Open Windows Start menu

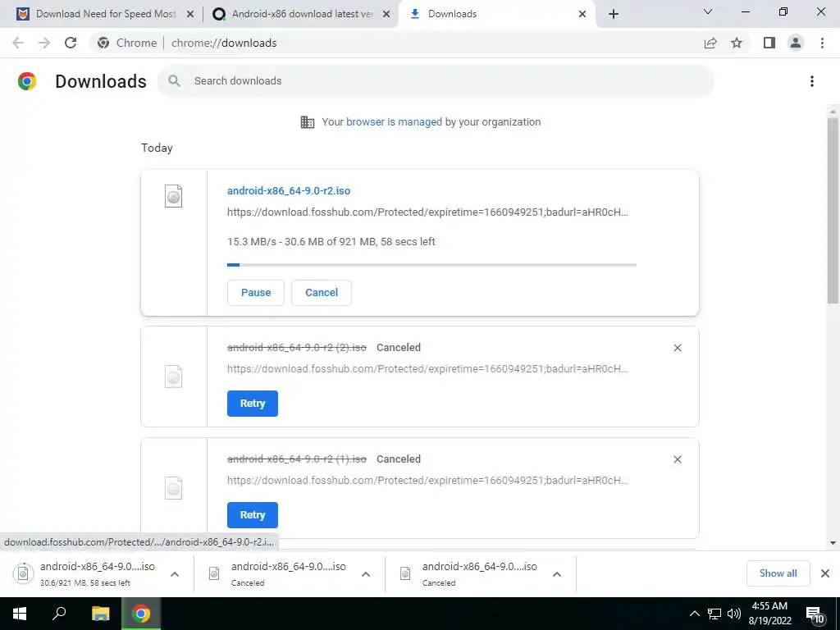click(20, 614)
